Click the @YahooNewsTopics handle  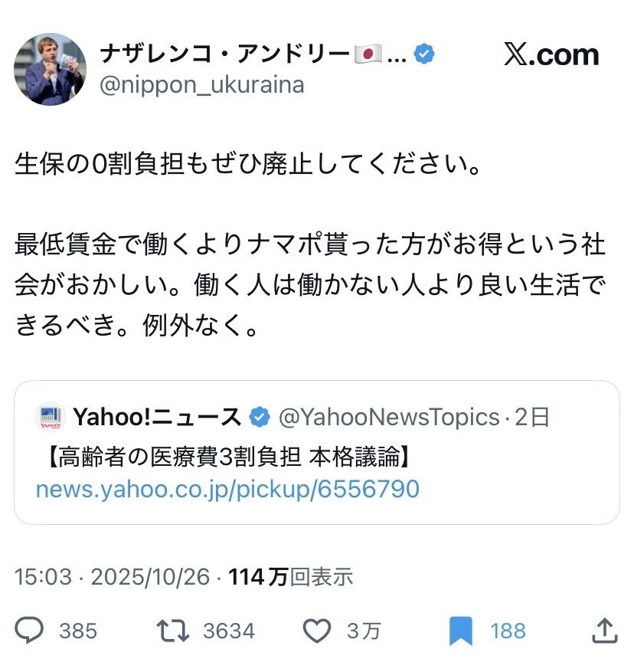(388, 418)
